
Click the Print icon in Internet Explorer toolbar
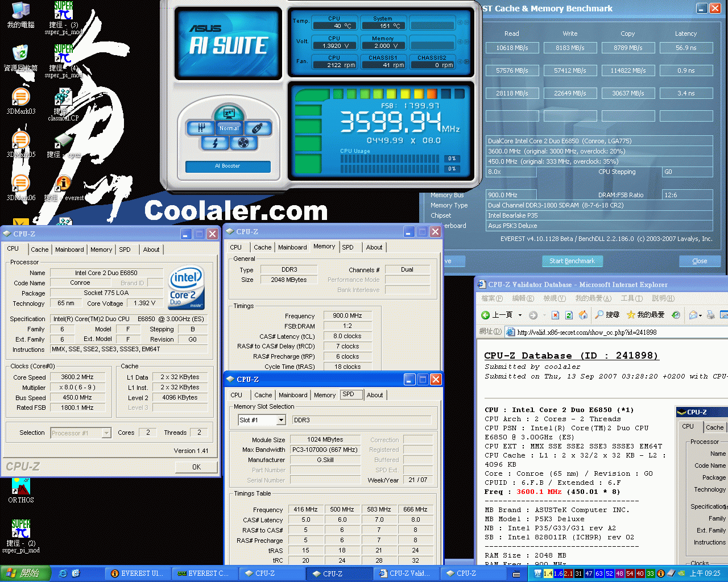pos(710,315)
